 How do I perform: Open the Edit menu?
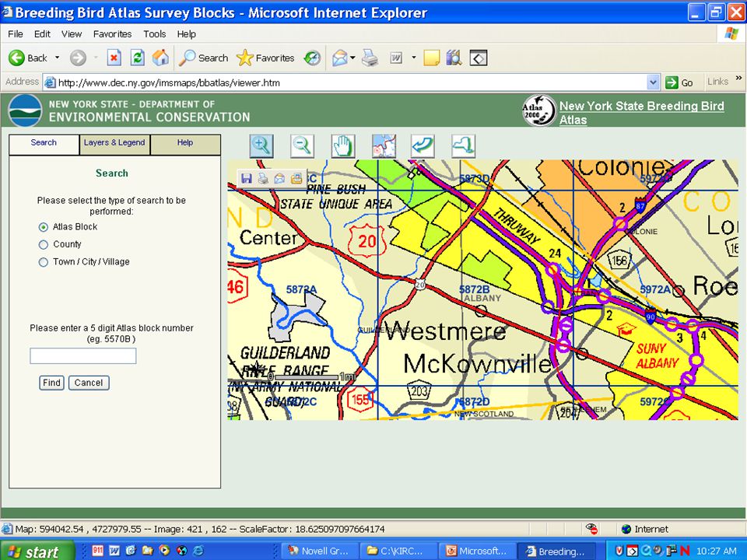click(x=42, y=33)
